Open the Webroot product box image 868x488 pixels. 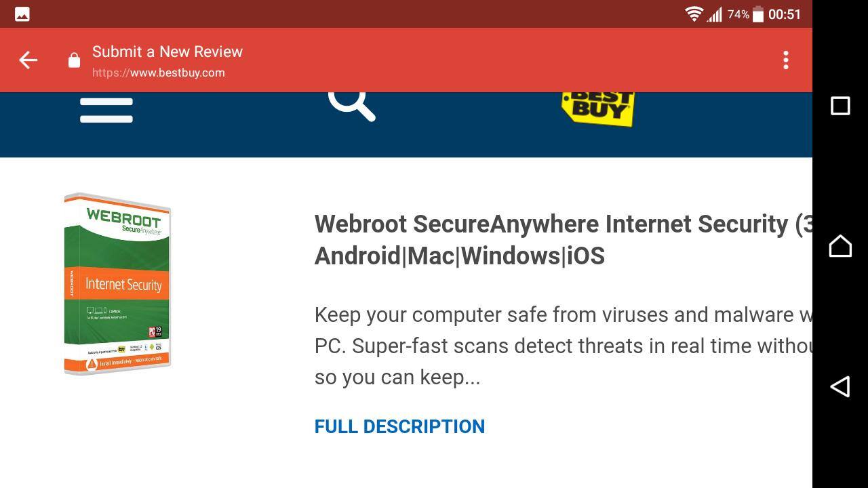(117, 283)
